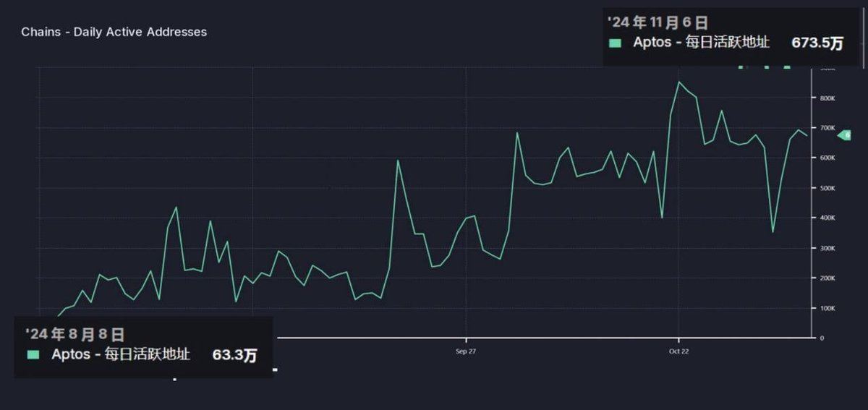Click the green Aptos swatch in the Aug 8 tooltip
Screen dimensions: 868x410
[33, 354]
